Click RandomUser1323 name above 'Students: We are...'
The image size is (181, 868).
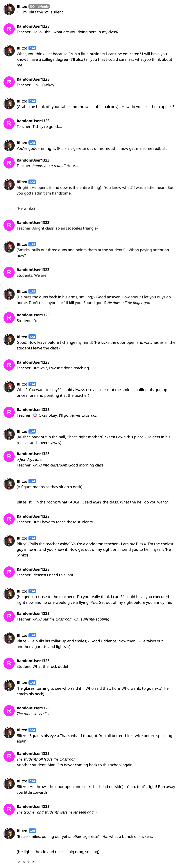point(33,270)
